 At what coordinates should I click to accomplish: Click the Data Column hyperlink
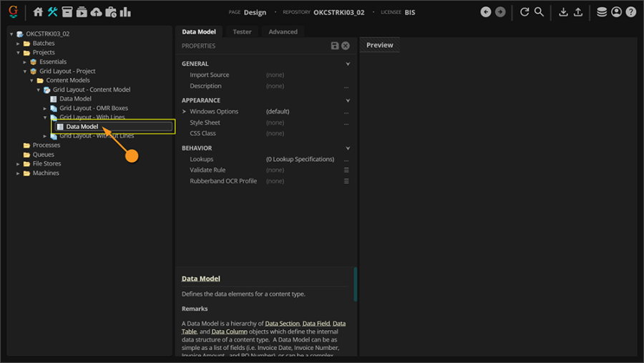coord(229,331)
